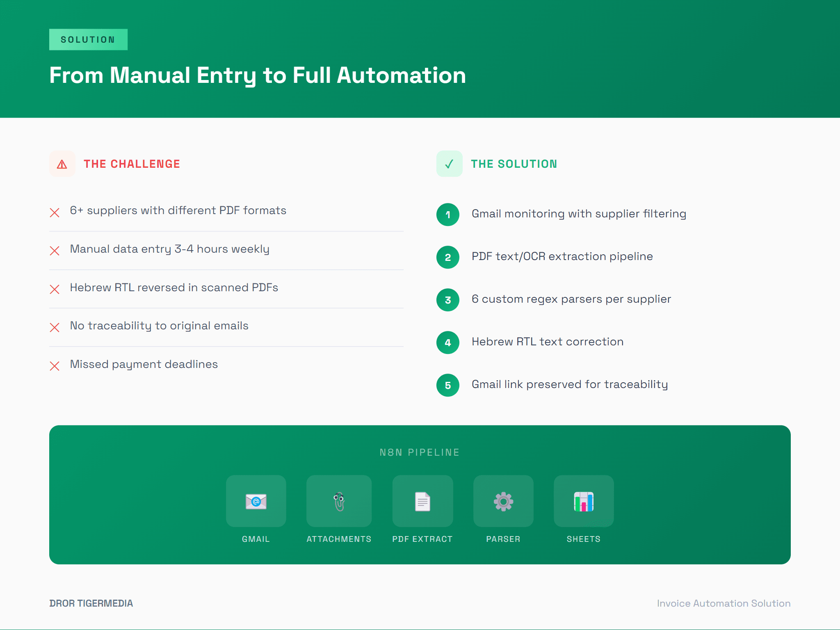Click the step 5 green circle
Screen dimensions: 840x630
pyautogui.click(x=448, y=385)
